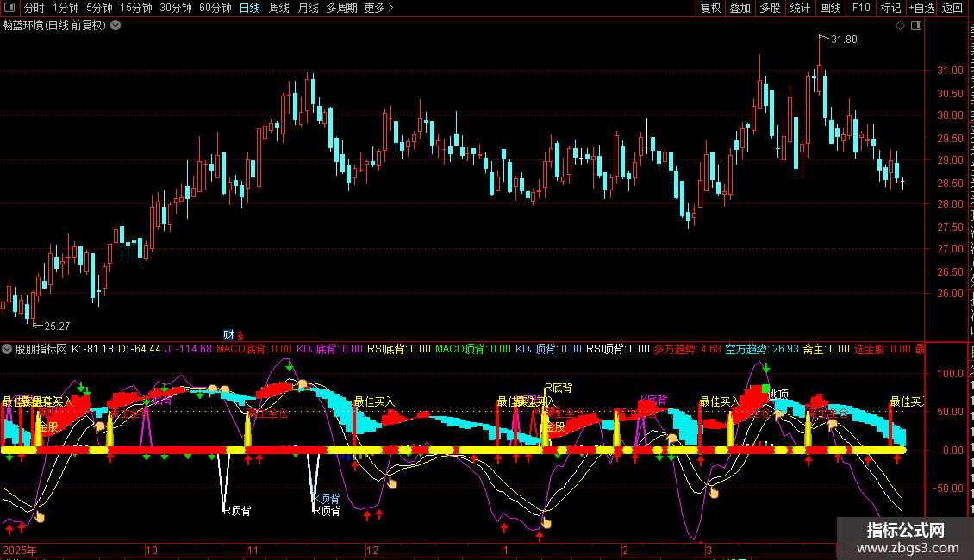Select the 60分钟 period tab

(x=215, y=9)
